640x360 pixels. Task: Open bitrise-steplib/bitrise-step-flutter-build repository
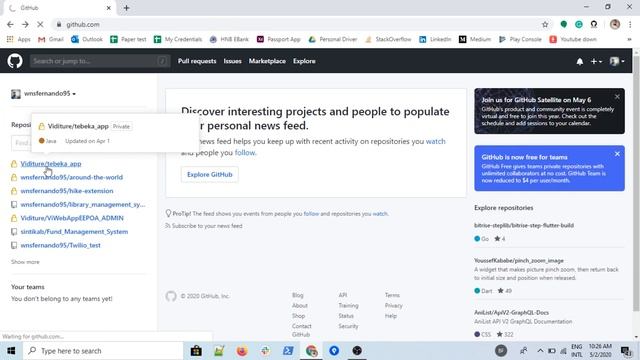524,225
